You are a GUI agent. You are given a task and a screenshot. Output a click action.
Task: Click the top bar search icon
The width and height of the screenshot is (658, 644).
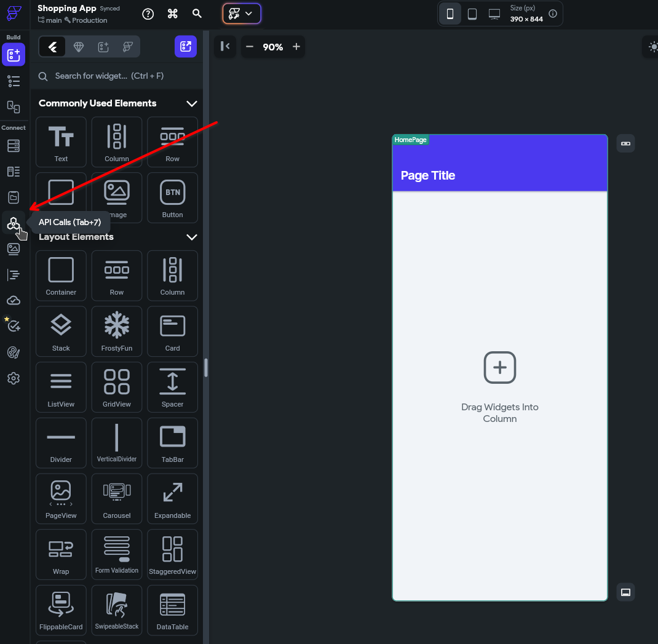tap(197, 14)
